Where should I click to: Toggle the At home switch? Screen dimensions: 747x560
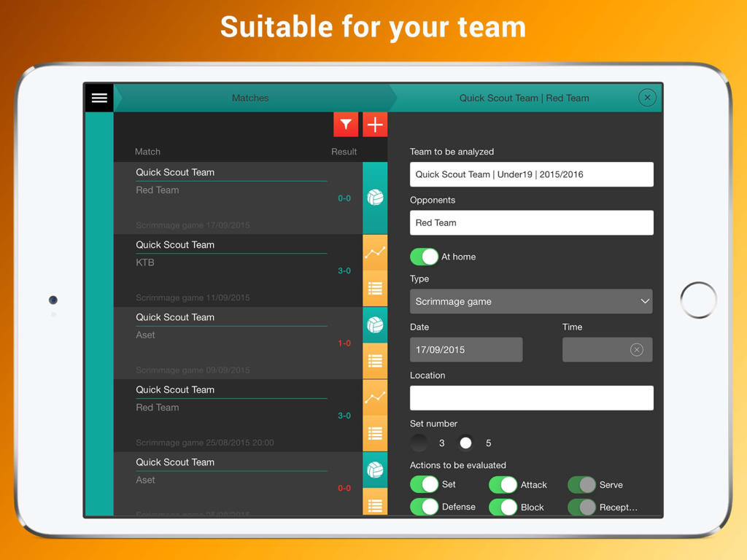(424, 257)
